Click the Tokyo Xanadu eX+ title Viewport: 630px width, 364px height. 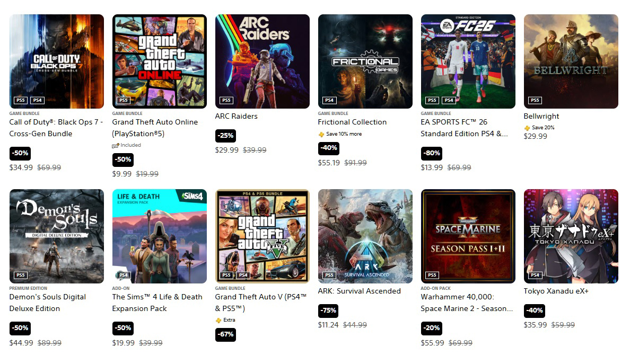[556, 291]
